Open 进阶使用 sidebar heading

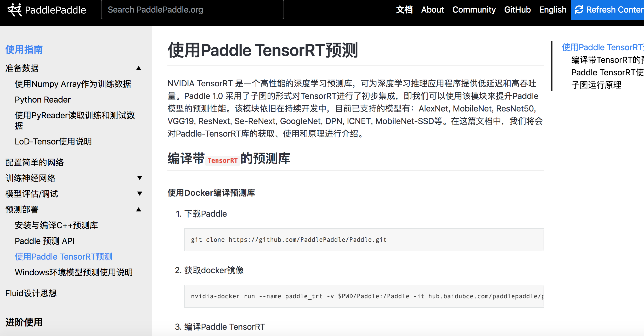[x=24, y=322]
